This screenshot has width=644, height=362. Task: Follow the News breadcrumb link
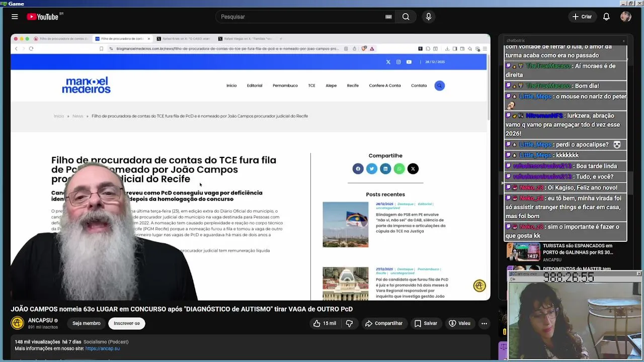pyautogui.click(x=77, y=116)
